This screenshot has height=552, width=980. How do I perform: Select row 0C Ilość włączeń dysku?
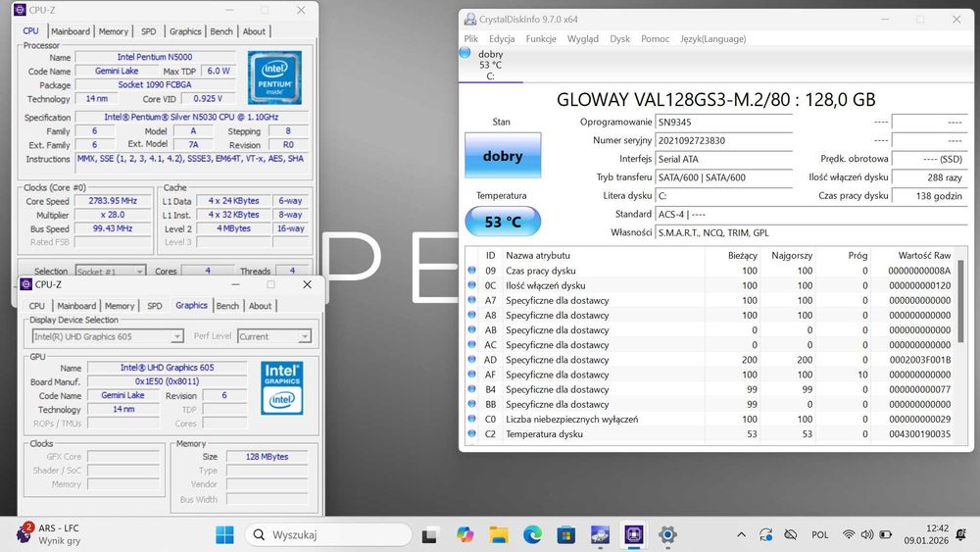(x=711, y=285)
